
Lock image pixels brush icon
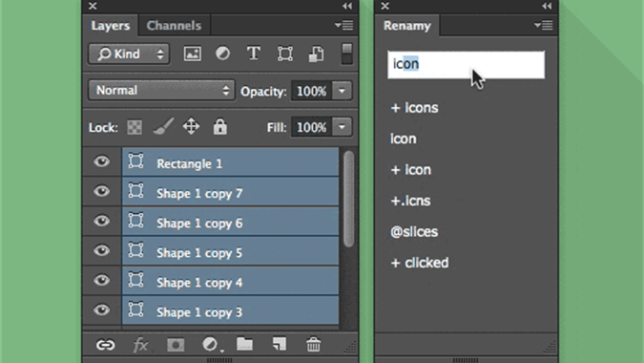[x=163, y=127]
